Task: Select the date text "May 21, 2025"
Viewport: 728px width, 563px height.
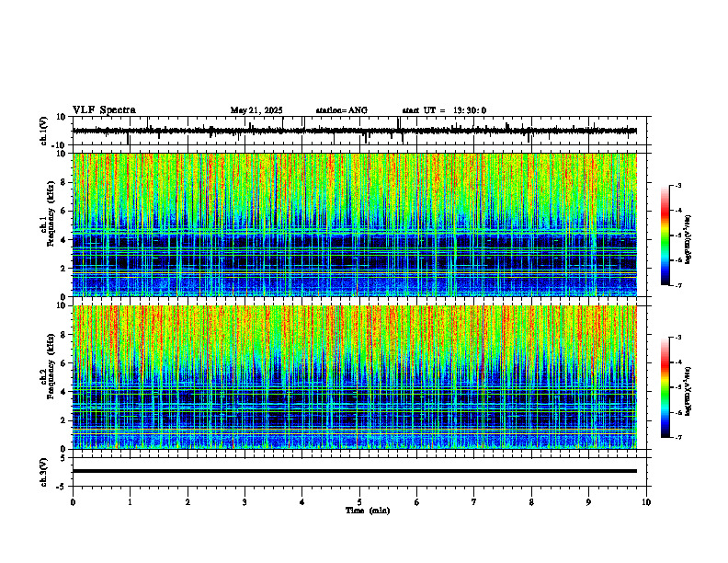Action: (256, 110)
